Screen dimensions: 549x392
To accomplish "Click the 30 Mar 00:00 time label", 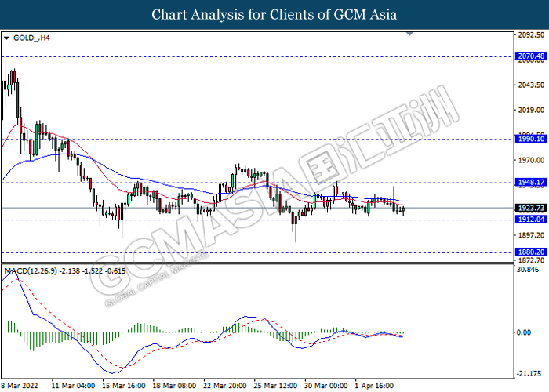I will click(x=326, y=386).
